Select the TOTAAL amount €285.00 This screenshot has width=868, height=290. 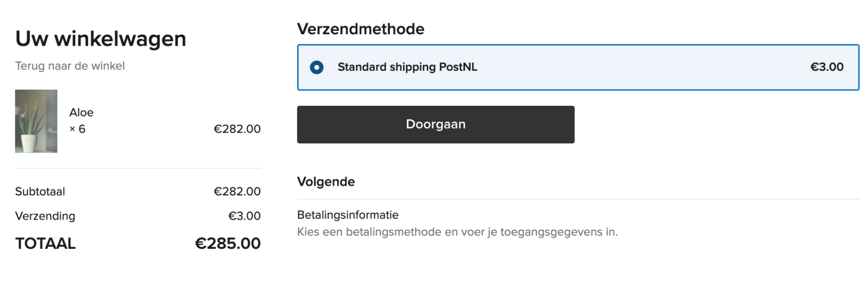click(x=227, y=243)
